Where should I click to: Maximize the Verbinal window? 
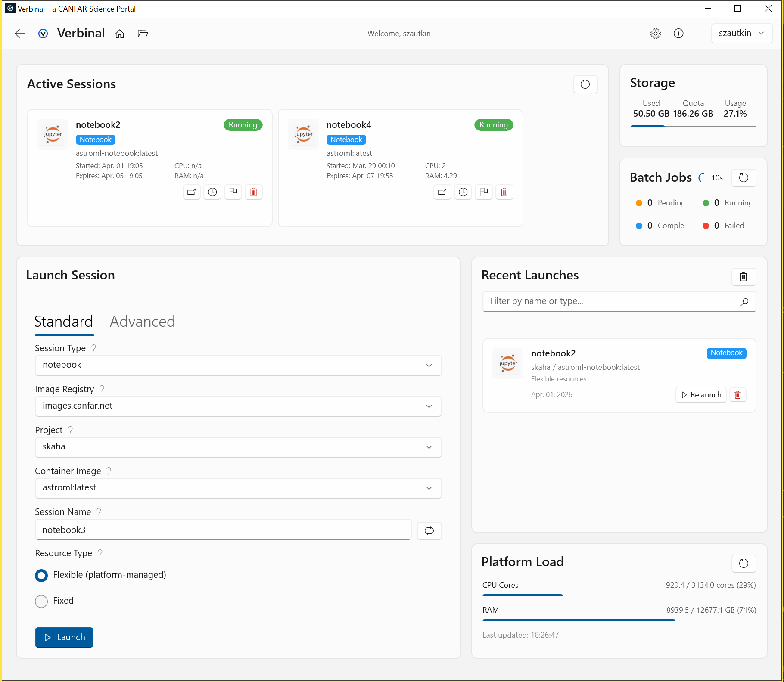tap(737, 9)
